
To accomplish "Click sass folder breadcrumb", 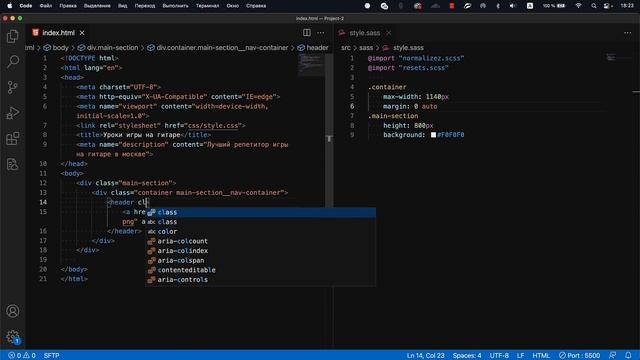I will (366, 48).
